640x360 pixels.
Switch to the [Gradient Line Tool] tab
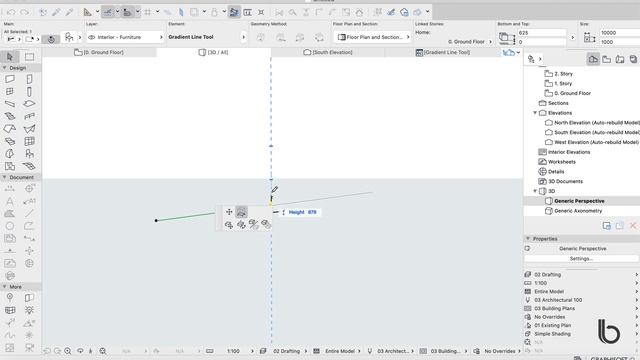pyautogui.click(x=442, y=52)
